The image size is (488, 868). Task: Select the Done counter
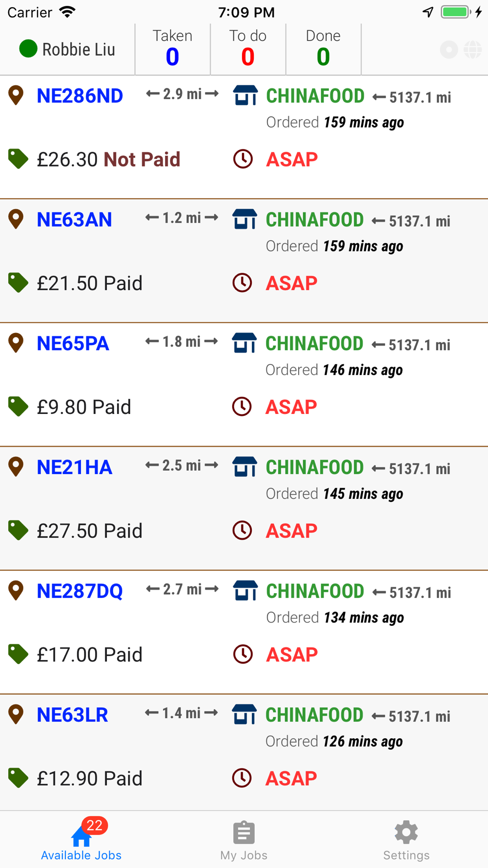(x=323, y=49)
